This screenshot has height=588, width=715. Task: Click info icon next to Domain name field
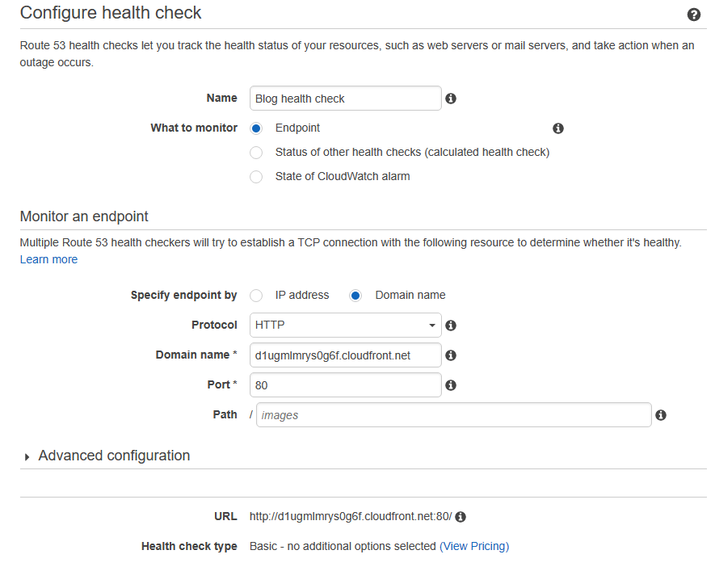pos(451,355)
